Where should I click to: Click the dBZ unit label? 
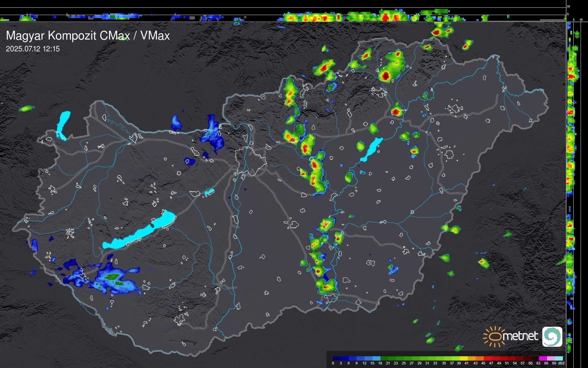[561, 363]
